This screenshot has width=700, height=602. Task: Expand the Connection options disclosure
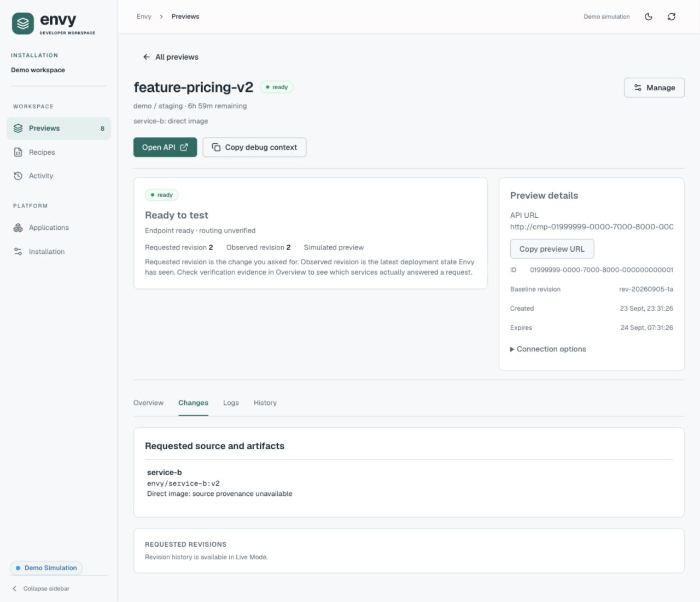548,349
